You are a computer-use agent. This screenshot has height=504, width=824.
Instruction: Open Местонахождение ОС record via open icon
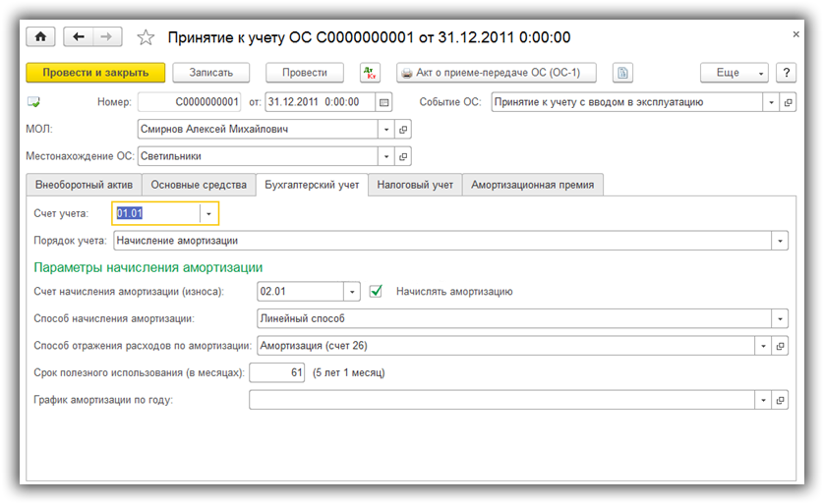403,156
